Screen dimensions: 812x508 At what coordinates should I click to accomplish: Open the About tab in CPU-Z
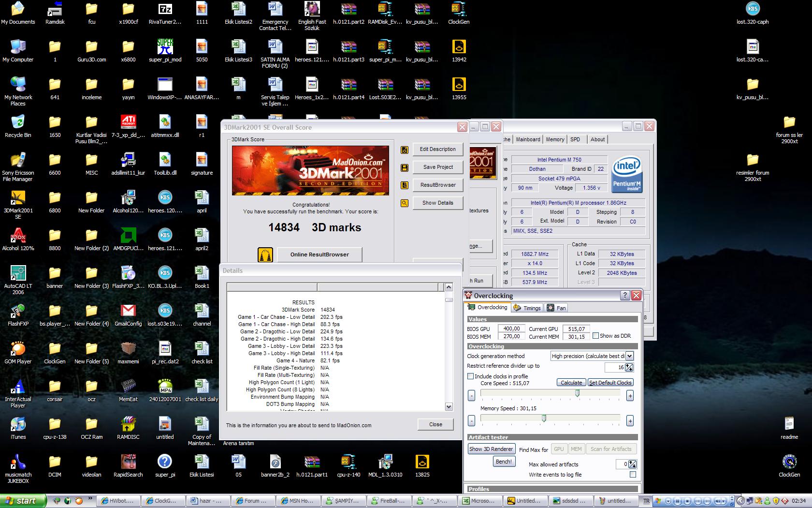pos(597,139)
